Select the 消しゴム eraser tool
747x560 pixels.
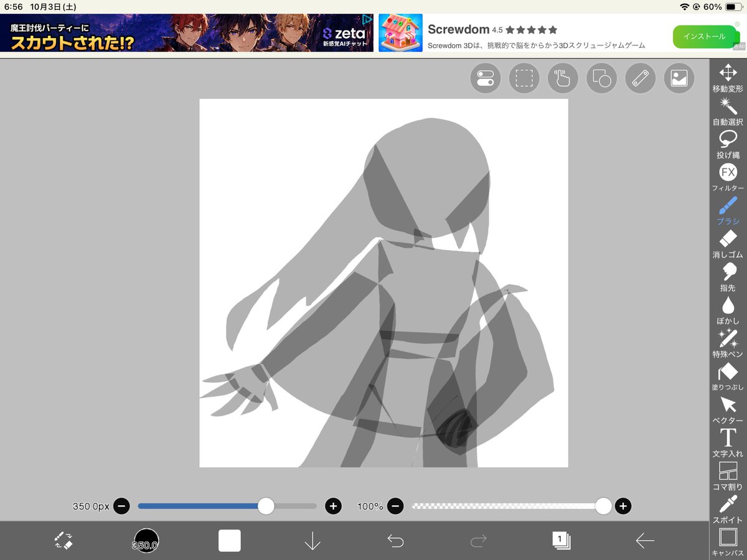728,245
